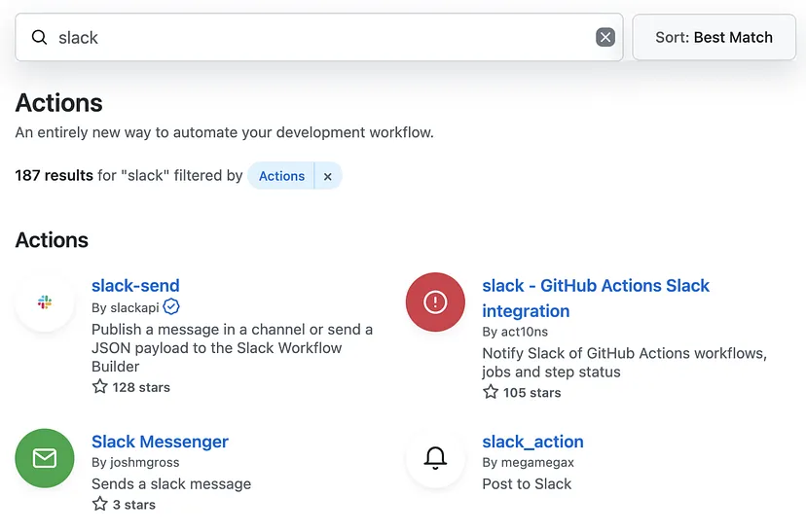Clear the search text with X button
Viewport: 806px width, 532px height.
(x=604, y=38)
